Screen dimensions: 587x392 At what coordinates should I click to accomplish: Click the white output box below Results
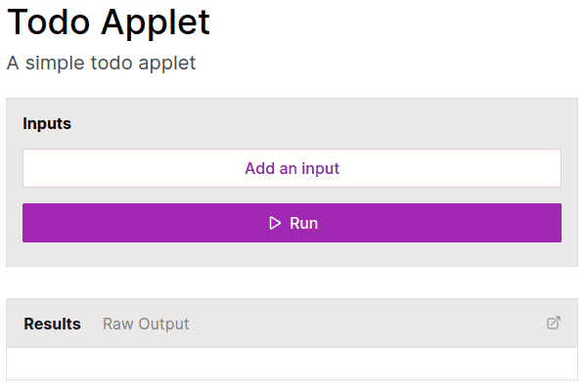coord(292,364)
